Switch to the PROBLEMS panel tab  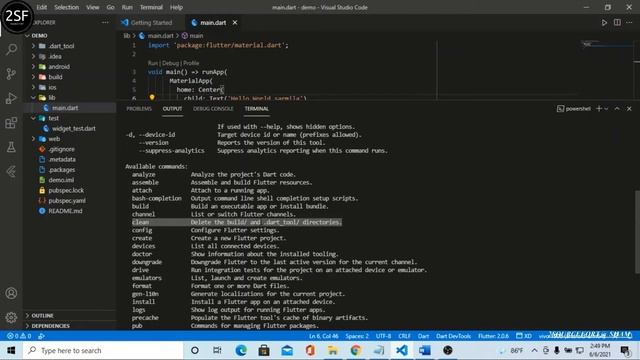pos(139,109)
